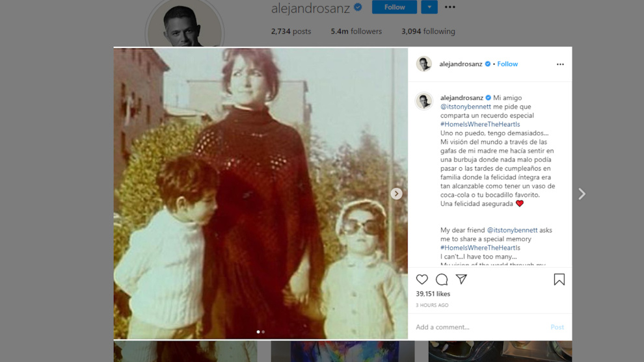Open post options three-dot menu
The width and height of the screenshot is (644, 362).
coord(560,64)
